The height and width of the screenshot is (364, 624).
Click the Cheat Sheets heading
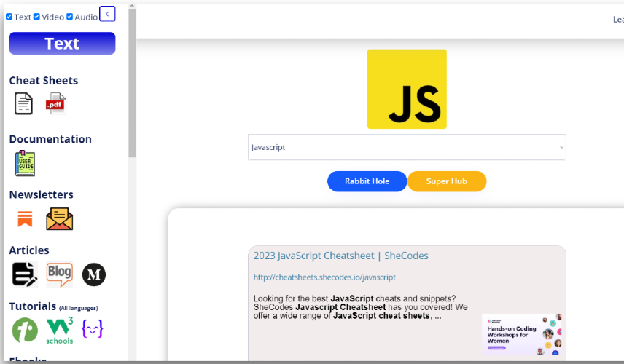(x=44, y=80)
